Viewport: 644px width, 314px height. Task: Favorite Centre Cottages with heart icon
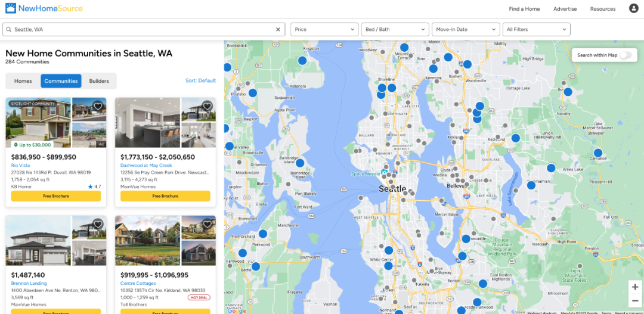[x=207, y=224]
